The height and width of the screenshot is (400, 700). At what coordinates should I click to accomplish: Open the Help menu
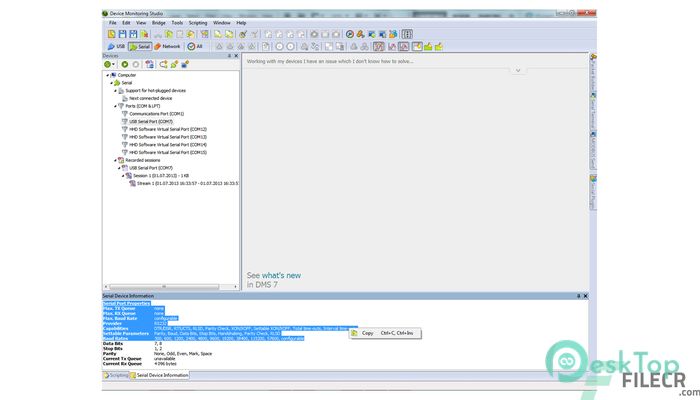tap(241, 23)
